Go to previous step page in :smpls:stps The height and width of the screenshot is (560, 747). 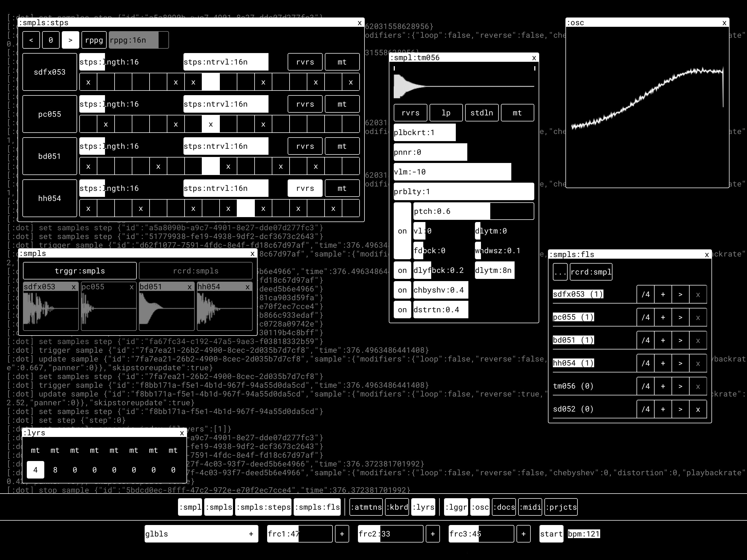pyautogui.click(x=31, y=40)
